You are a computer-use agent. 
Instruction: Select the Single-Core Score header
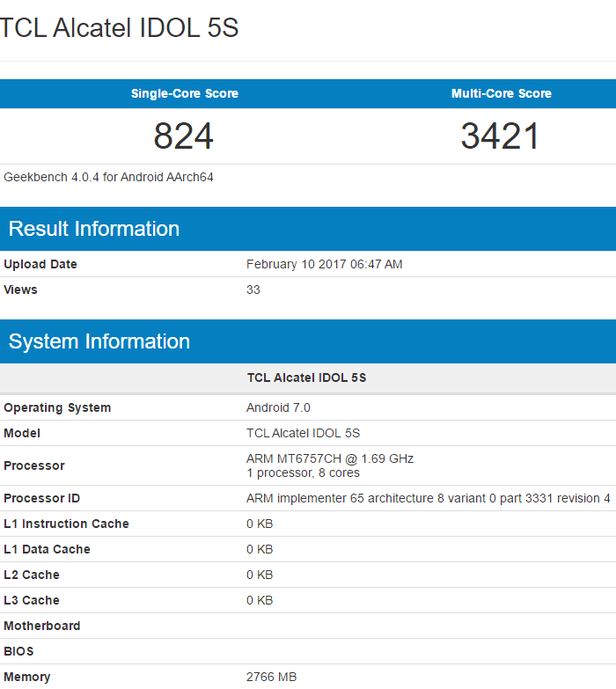[185, 93]
